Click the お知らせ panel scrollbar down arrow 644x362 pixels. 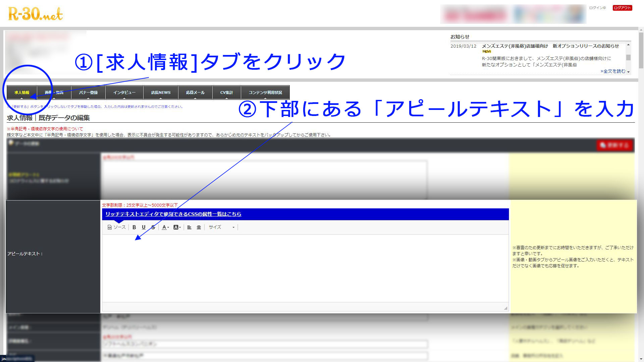628,72
